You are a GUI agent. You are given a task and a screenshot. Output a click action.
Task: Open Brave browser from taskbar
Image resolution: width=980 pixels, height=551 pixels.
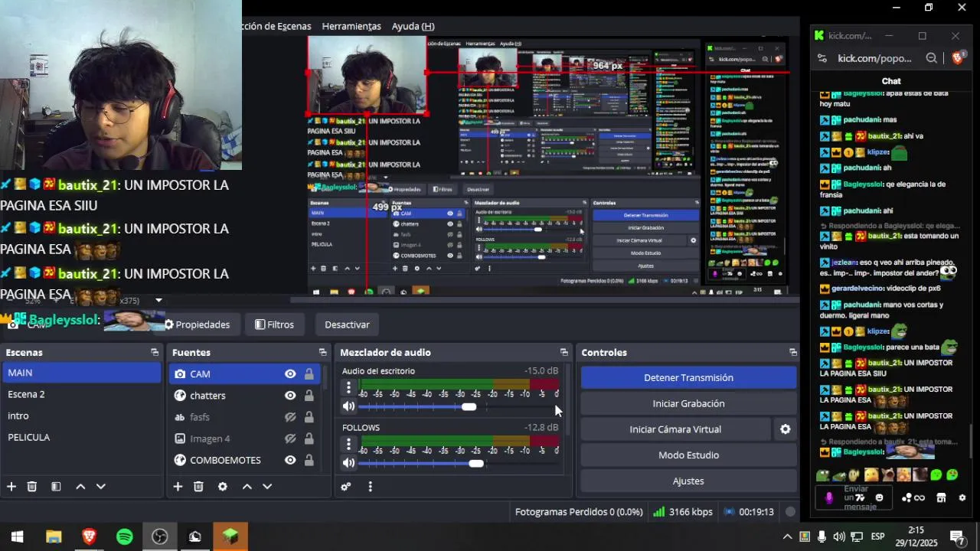coord(90,537)
